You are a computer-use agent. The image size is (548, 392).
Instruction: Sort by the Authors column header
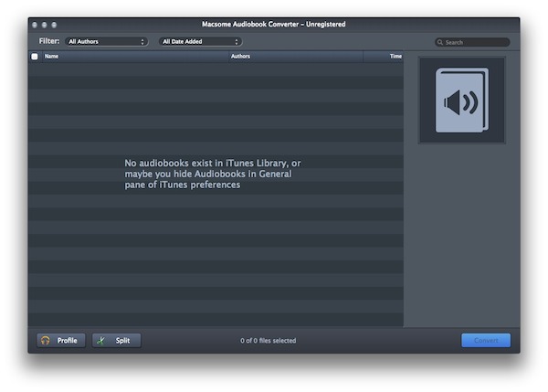pyautogui.click(x=296, y=57)
